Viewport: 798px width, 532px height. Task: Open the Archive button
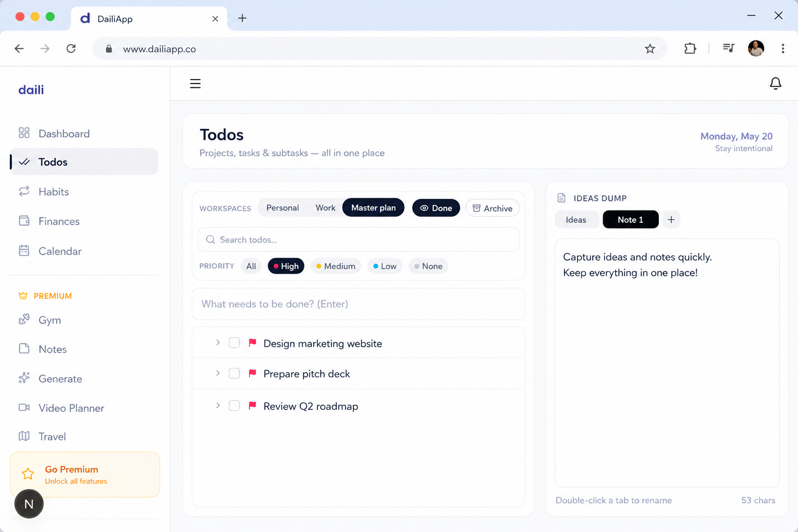[492, 208]
